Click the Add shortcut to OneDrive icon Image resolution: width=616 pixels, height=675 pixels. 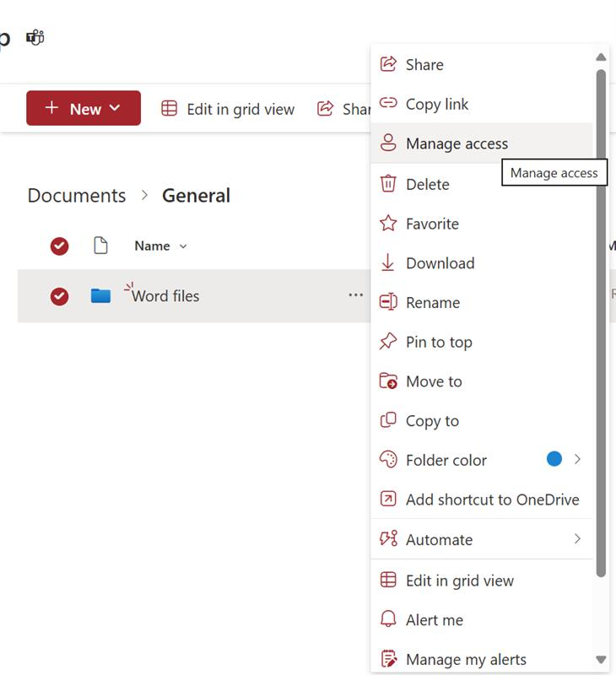[388, 499]
